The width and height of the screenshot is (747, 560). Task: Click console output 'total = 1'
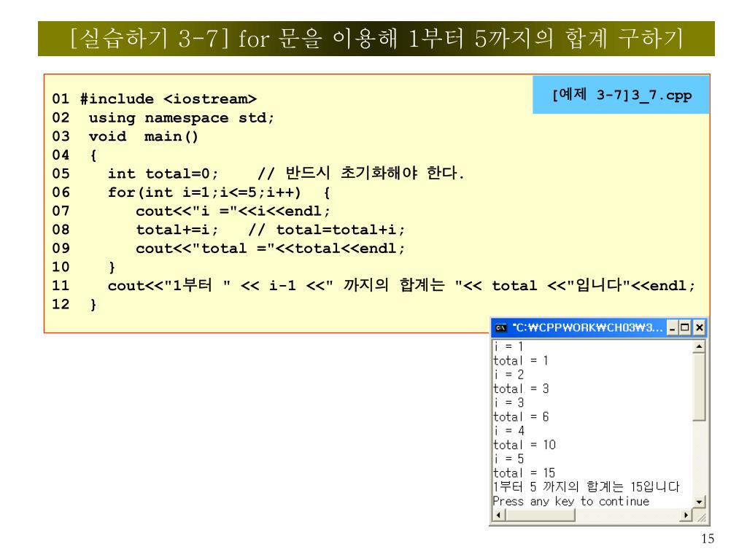[521, 360]
